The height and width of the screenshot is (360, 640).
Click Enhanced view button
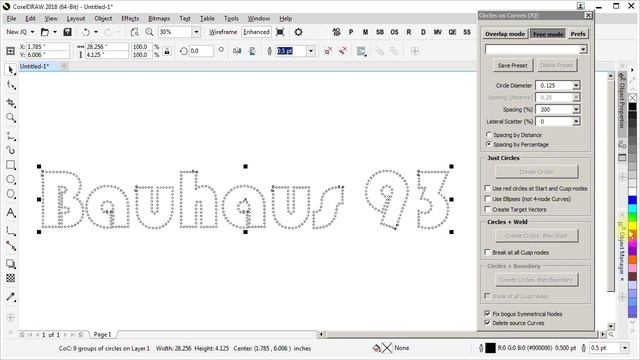[256, 32]
